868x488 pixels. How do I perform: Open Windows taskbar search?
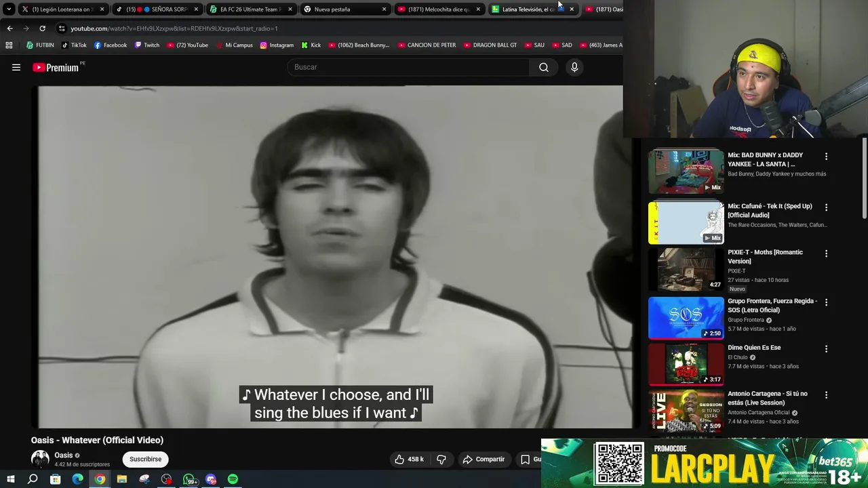33,479
